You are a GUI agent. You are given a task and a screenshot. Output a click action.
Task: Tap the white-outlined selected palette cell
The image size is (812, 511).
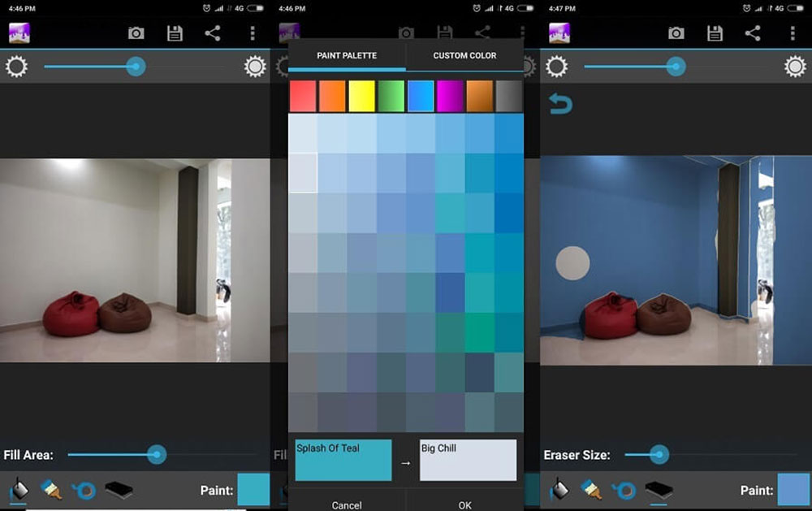[303, 173]
